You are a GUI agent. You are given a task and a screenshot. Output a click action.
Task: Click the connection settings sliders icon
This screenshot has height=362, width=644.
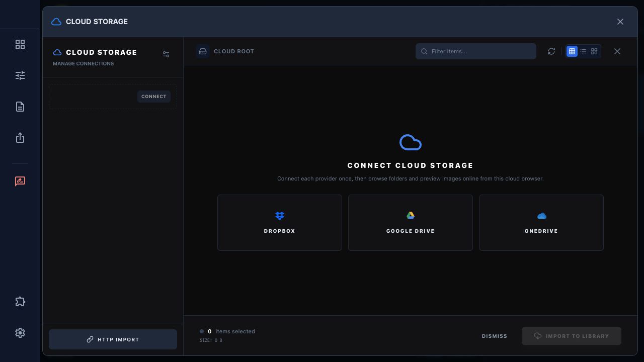pyautogui.click(x=166, y=54)
